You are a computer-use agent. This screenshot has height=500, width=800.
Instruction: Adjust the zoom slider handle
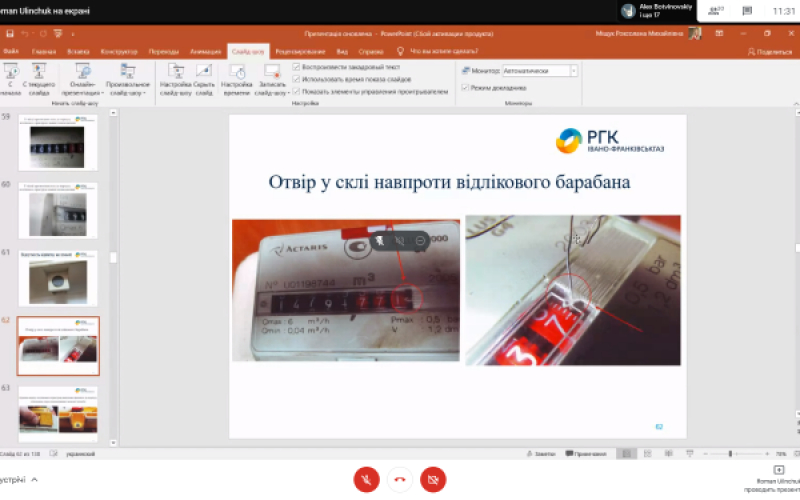tap(730, 454)
